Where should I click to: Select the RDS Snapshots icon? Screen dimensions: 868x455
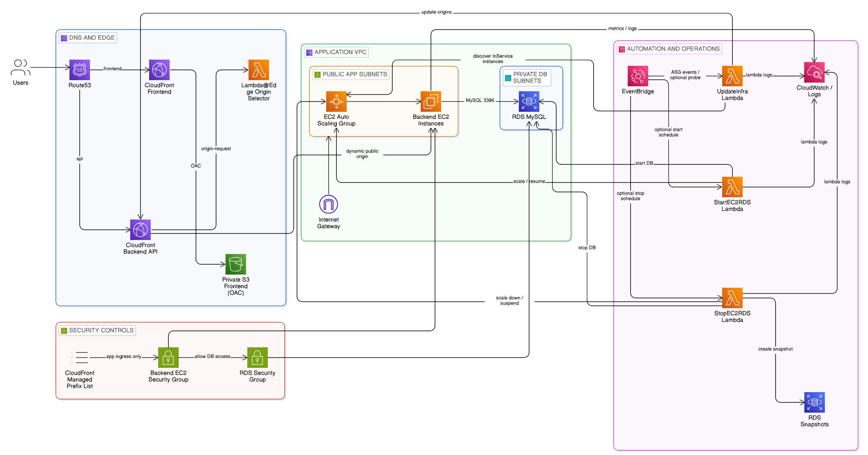[814, 402]
